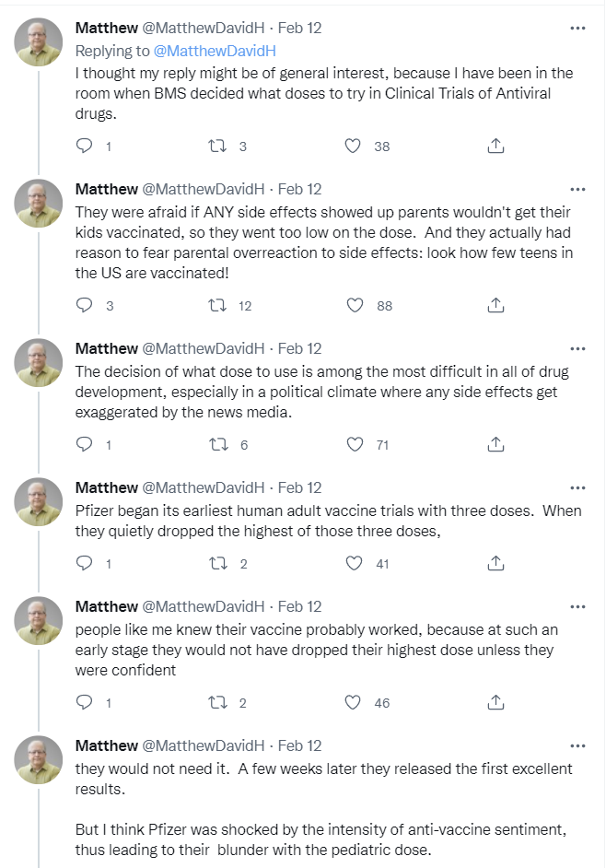Open more options on the 'They were afraid' tweet

click(x=577, y=189)
